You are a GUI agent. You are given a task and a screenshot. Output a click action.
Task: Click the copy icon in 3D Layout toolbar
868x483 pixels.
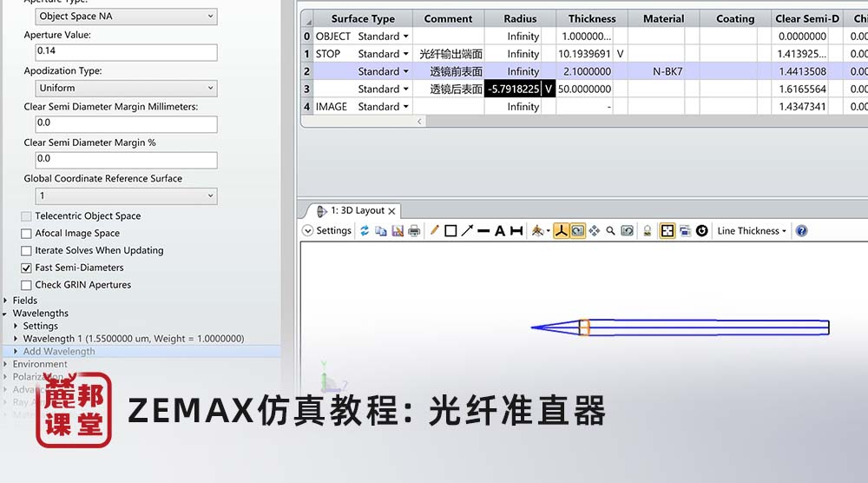pyautogui.click(x=381, y=231)
